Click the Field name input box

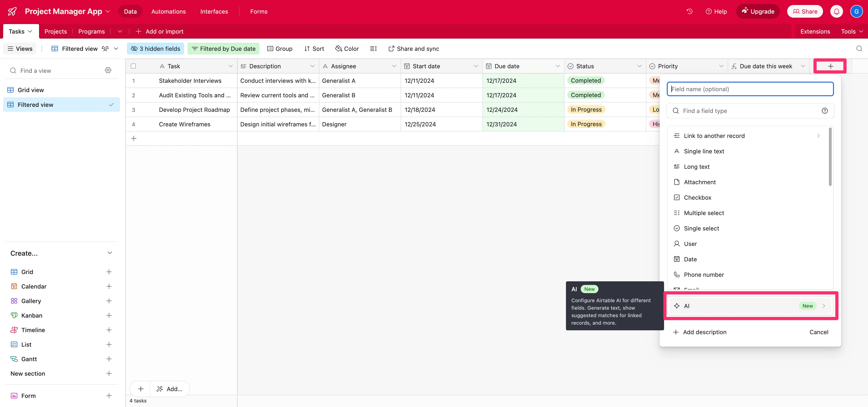750,89
